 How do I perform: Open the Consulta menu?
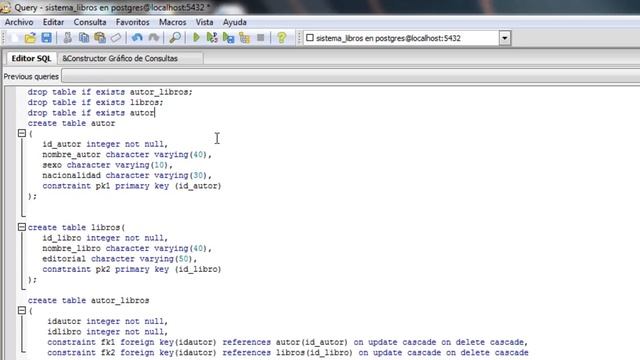[90, 22]
